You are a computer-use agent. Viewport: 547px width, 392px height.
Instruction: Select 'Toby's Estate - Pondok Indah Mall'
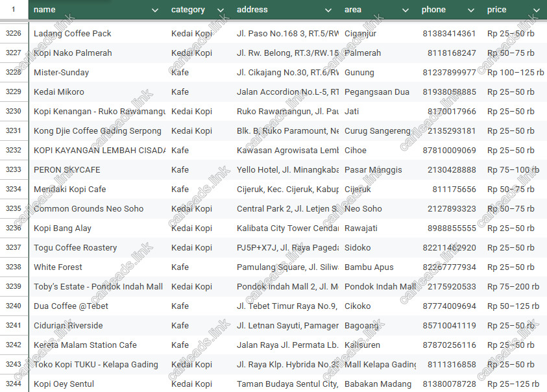pyautogui.click(x=97, y=287)
